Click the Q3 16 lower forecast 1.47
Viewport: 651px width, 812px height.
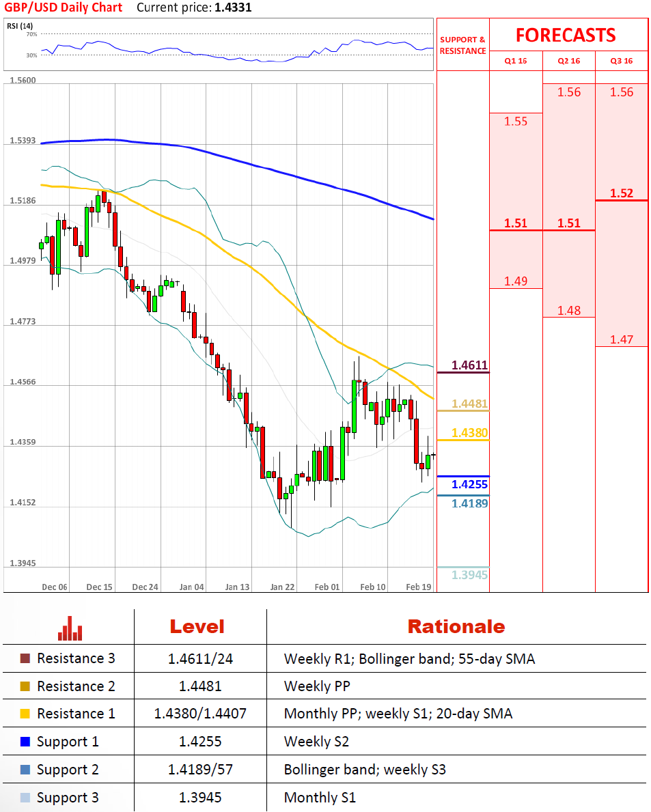click(622, 339)
